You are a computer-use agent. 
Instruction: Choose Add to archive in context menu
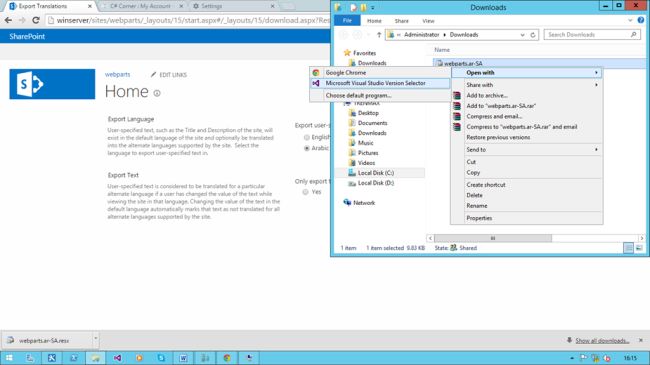[x=526, y=95]
